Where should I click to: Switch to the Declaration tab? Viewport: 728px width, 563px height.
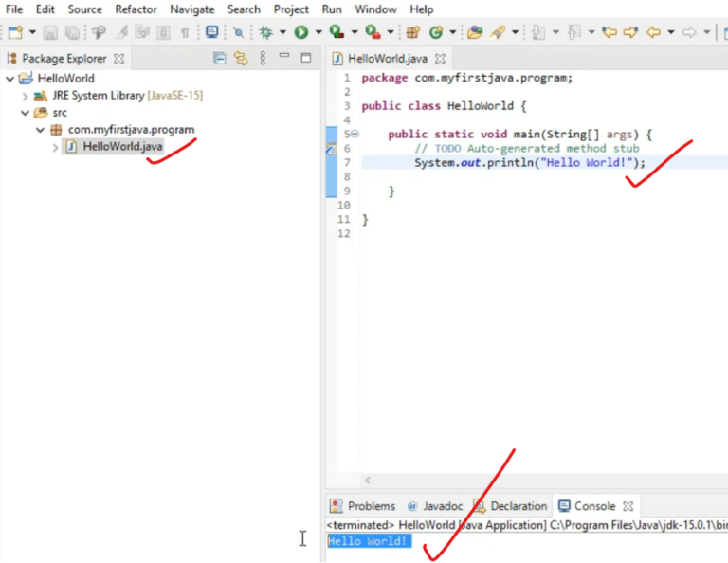tap(510, 506)
